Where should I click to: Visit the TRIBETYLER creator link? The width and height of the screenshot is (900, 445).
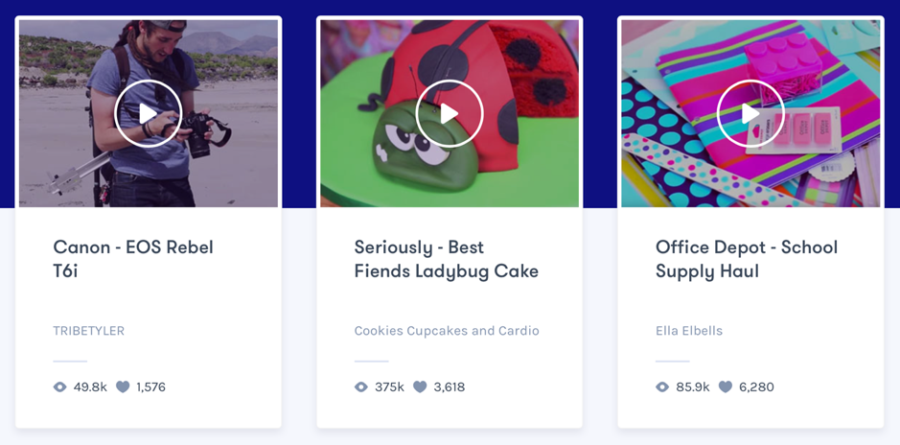coord(89,331)
